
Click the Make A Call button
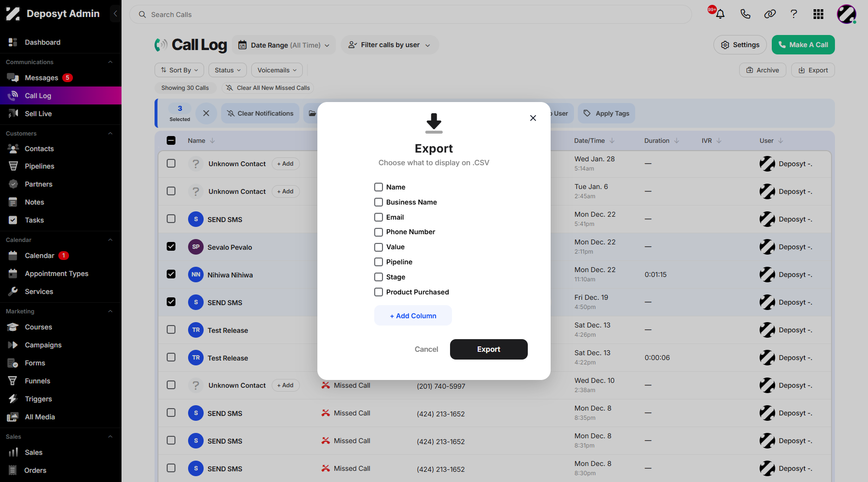[x=803, y=45]
